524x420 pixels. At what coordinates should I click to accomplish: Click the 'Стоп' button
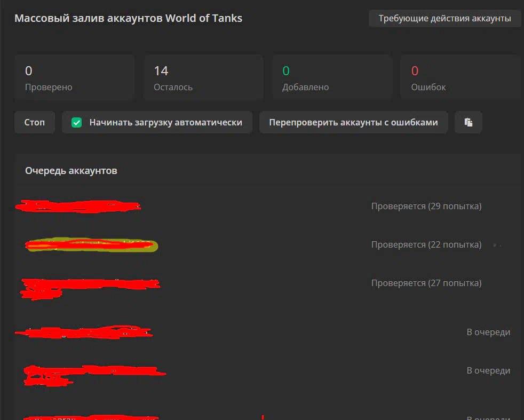(35, 122)
